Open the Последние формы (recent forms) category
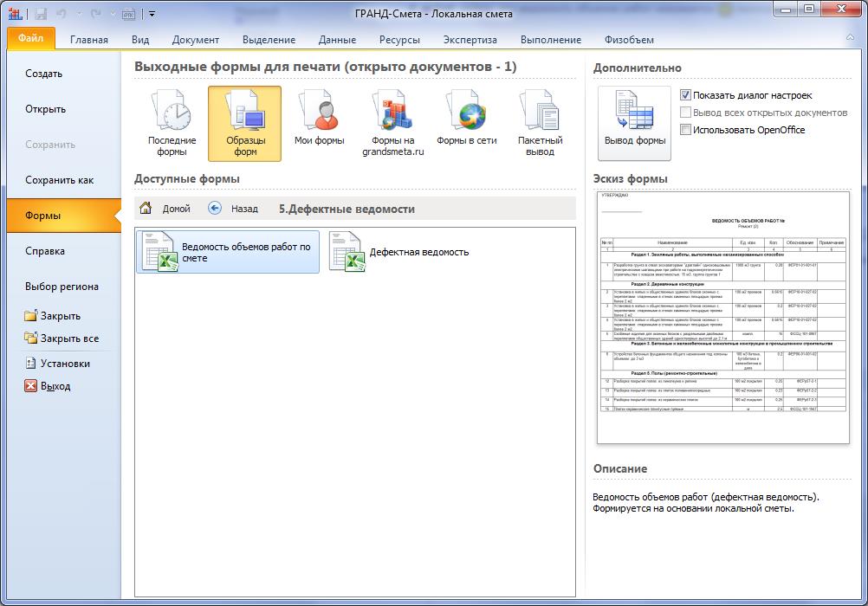The width and height of the screenshot is (868, 606). [172, 123]
